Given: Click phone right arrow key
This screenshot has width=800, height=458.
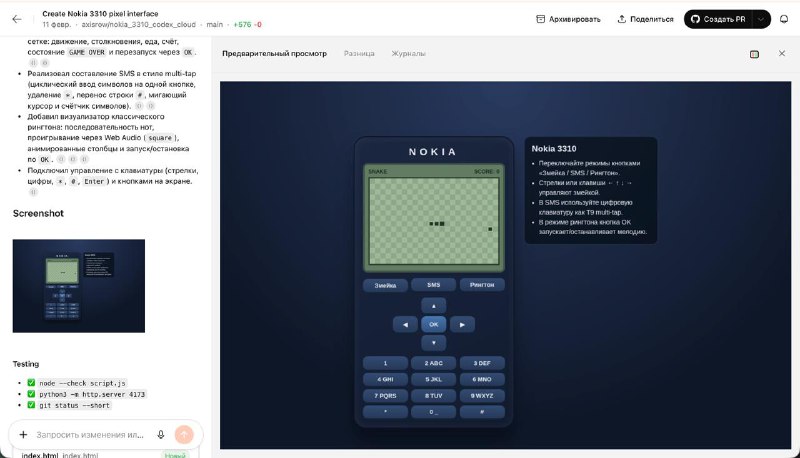Looking at the screenshot, I should tap(462, 324).
